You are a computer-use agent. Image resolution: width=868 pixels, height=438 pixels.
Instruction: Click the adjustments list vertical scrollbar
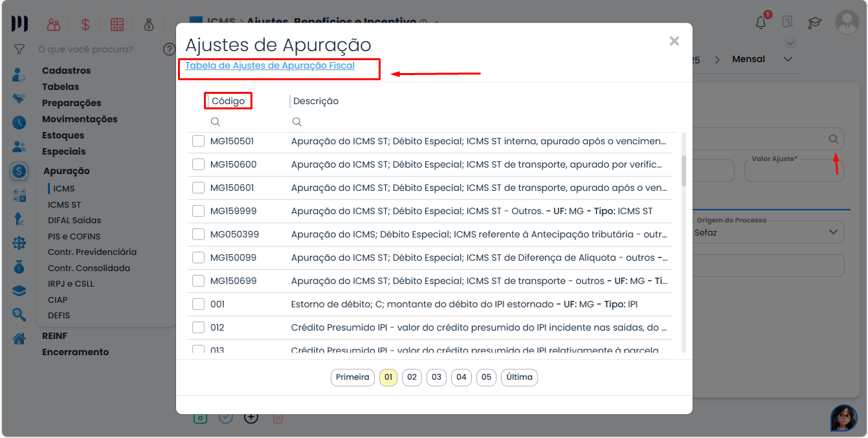tap(684, 171)
